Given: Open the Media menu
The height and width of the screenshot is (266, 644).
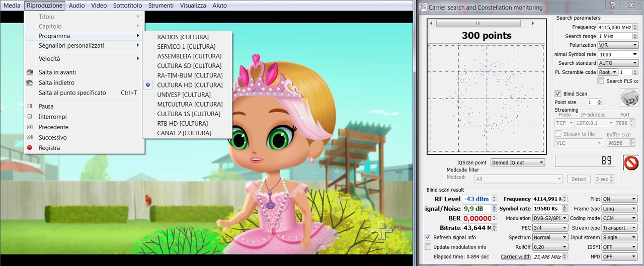Looking at the screenshot, I should 12,6.
